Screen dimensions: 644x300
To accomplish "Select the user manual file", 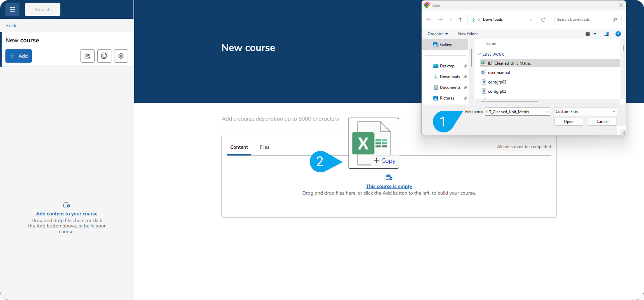I will tap(499, 73).
